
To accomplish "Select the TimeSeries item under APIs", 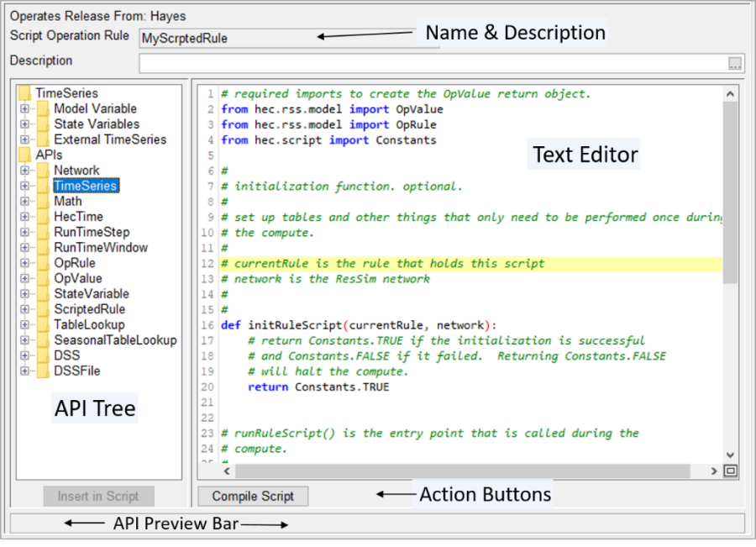I will click(85, 186).
